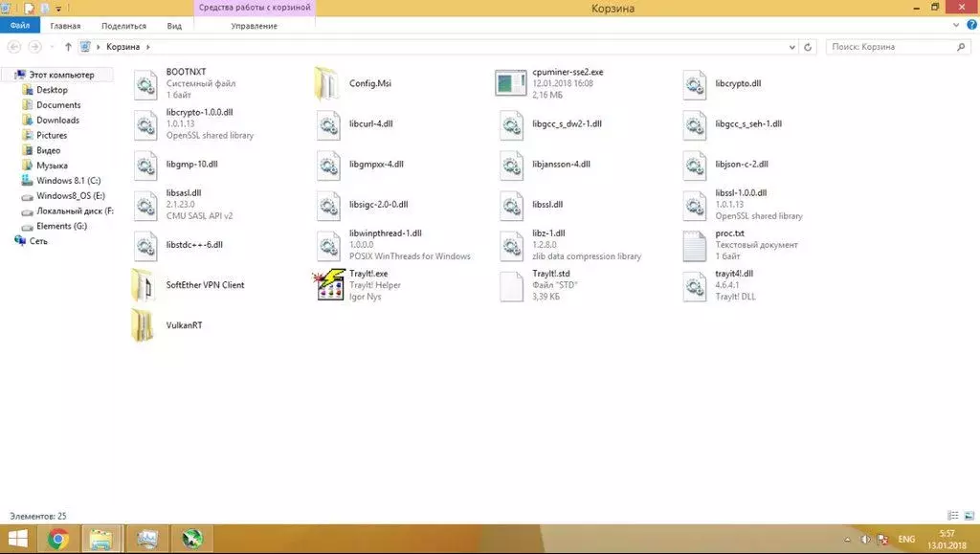
Task: Open the Файл ribbon tab
Action: [20, 26]
